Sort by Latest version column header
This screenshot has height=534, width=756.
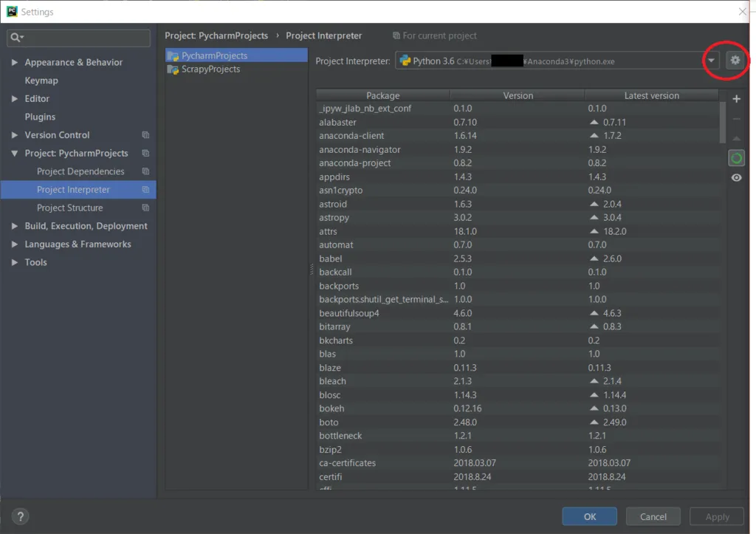click(651, 95)
